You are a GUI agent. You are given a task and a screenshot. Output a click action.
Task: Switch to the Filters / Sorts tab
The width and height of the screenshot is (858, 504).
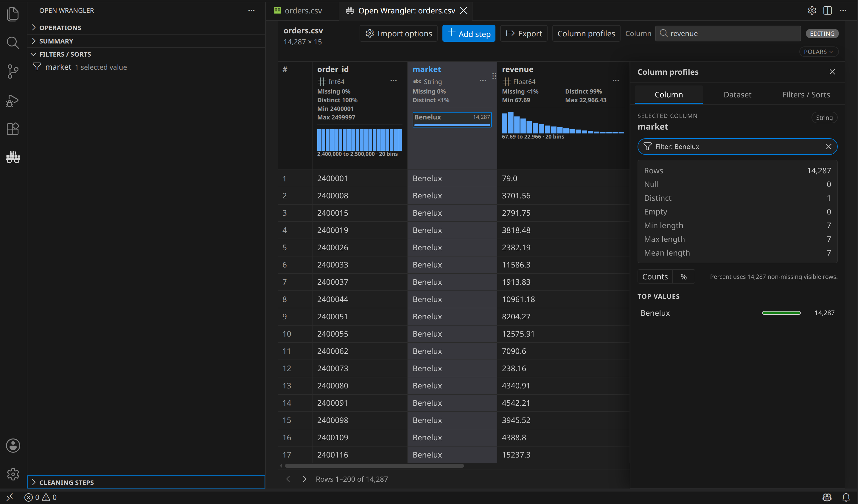pos(806,94)
